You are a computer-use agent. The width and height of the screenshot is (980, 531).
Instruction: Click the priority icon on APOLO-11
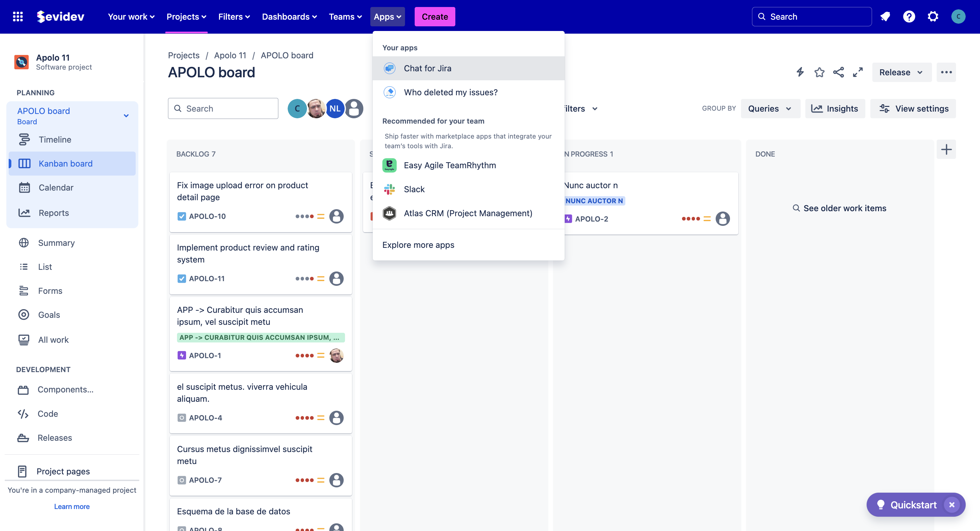321,278
